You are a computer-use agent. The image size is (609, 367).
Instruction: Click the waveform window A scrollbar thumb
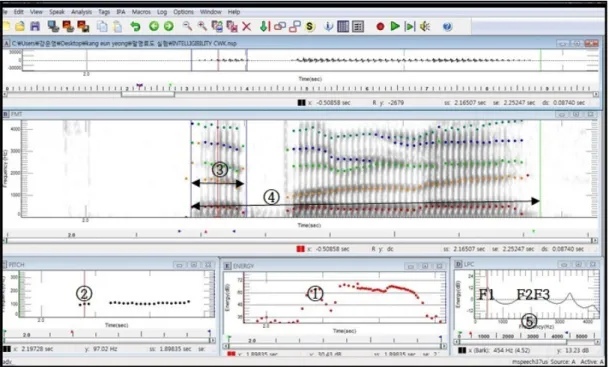pos(148,94)
